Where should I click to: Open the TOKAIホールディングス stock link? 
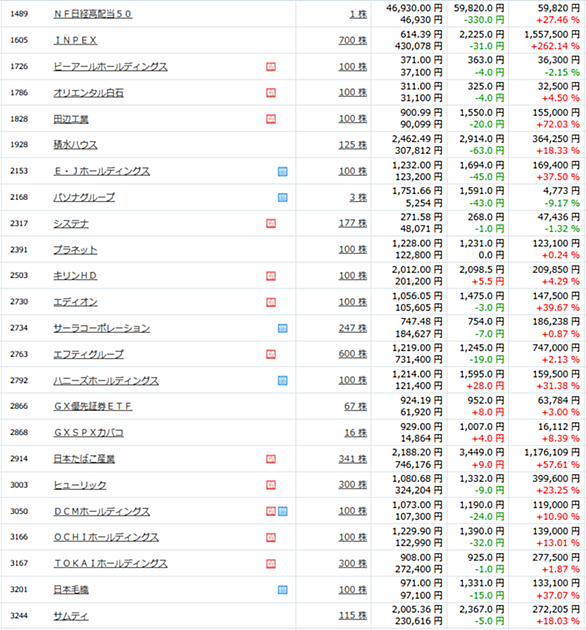point(111,563)
